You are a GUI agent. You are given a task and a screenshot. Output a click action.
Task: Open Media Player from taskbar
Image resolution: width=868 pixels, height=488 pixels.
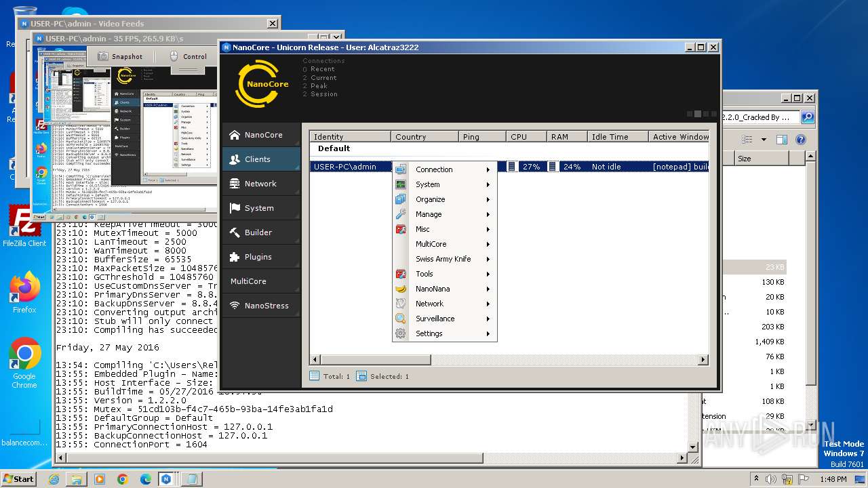pos(100,479)
